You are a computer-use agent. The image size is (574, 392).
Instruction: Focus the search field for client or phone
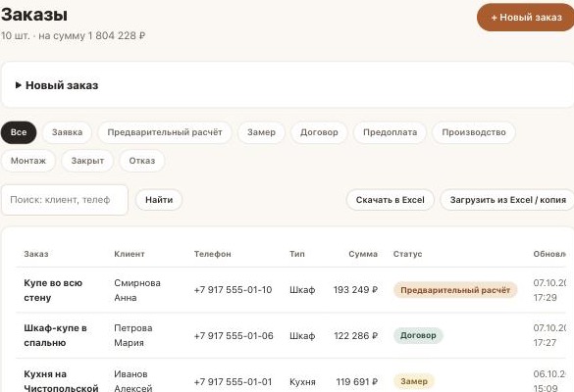click(x=65, y=200)
